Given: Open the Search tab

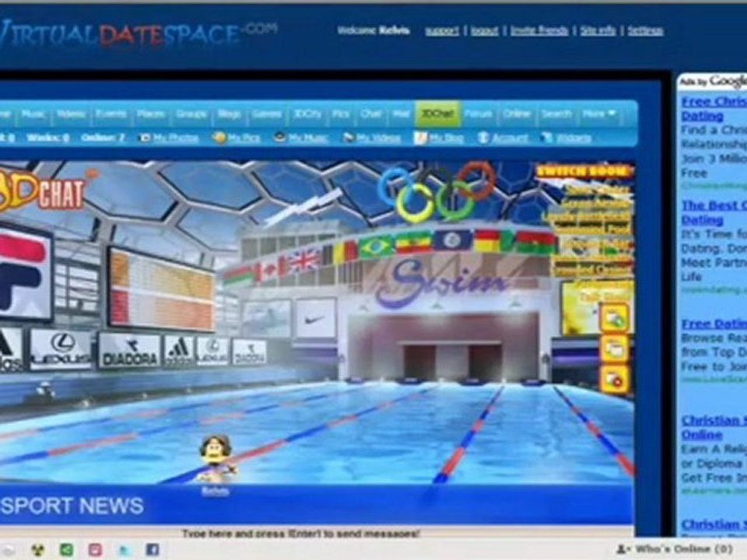Looking at the screenshot, I should click(x=556, y=114).
